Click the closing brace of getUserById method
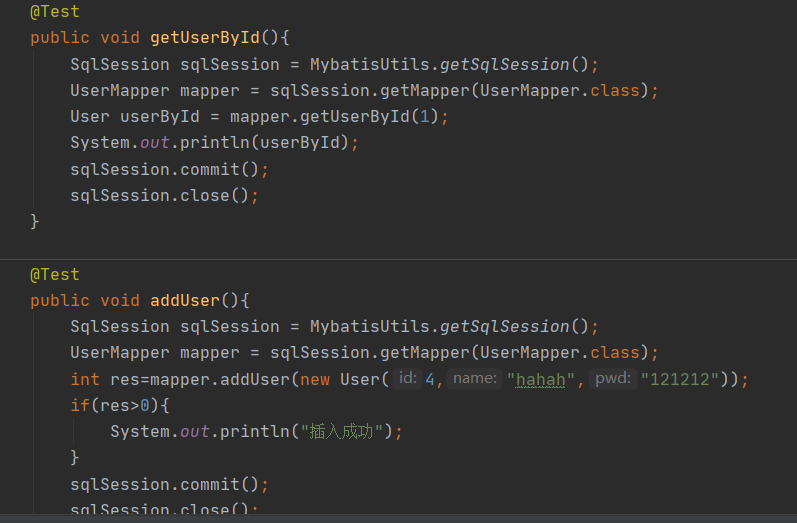 (x=35, y=220)
